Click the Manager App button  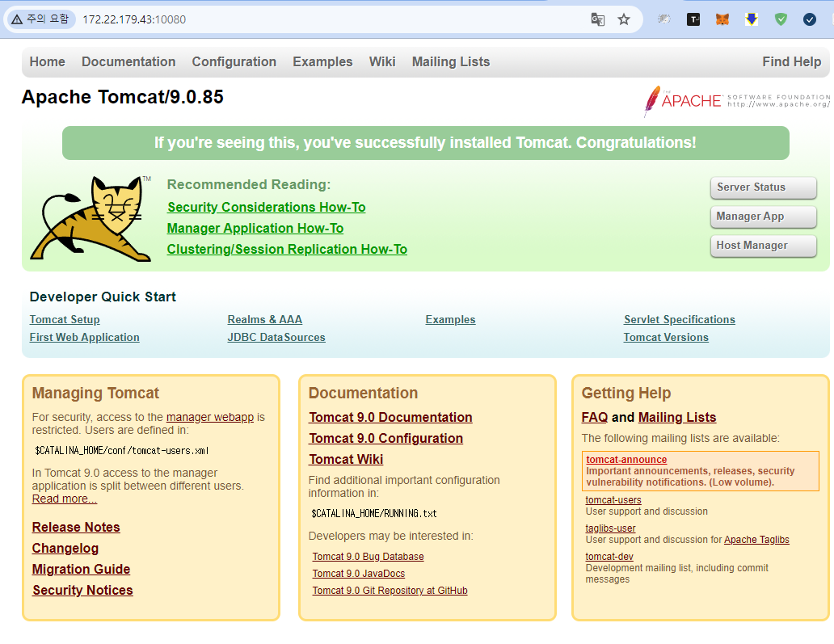763,217
